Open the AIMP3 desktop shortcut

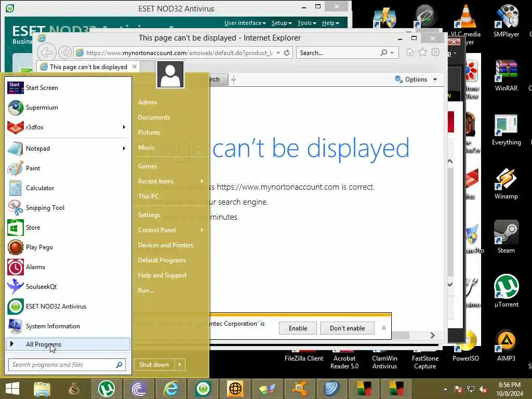click(506, 345)
